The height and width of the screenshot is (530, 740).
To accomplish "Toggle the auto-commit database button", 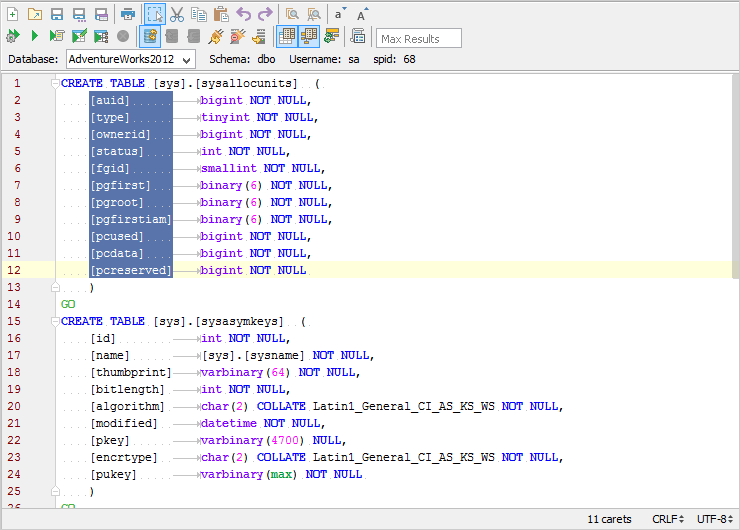I will pos(150,36).
